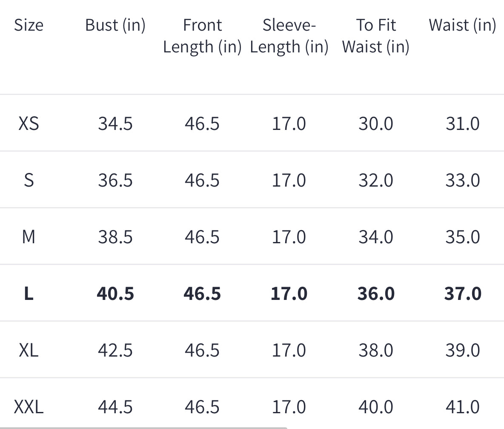
Task: Click the 34.5 bust value for XS
Action: coord(115,124)
